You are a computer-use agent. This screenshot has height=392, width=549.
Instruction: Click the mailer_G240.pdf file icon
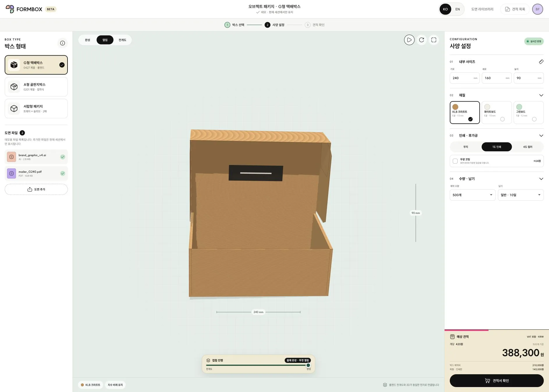coord(11,173)
